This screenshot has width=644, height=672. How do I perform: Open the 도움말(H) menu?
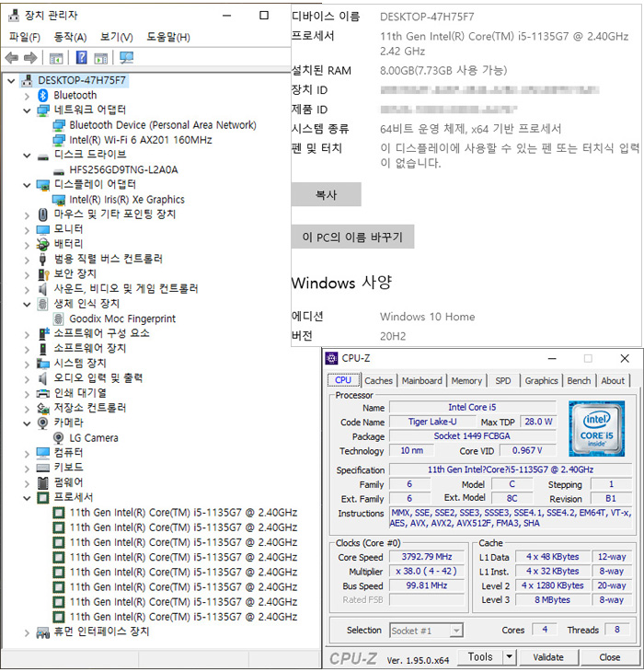168,38
